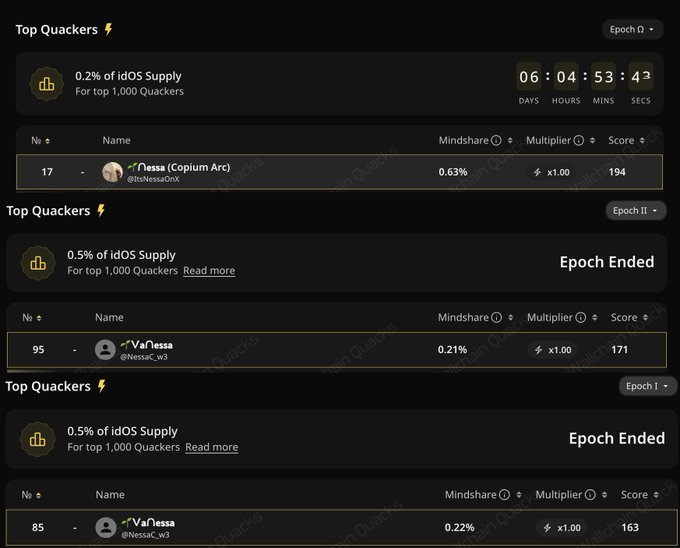The height and width of the screenshot is (548, 680).
Task: Open Nessa (Copium Arc) profile avatar
Action: pyautogui.click(x=113, y=172)
